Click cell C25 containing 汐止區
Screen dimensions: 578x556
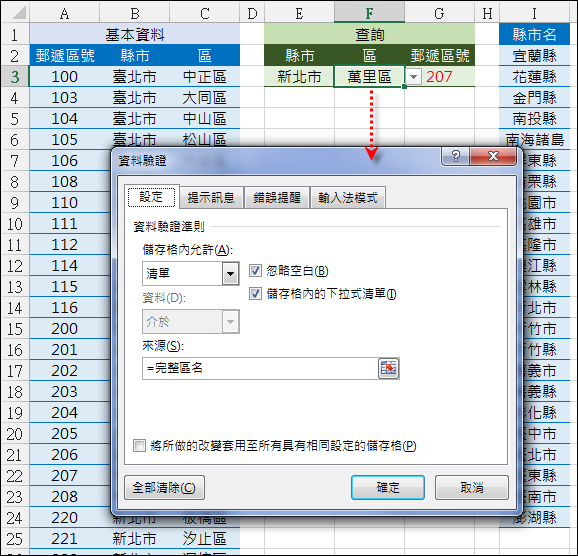click(205, 539)
